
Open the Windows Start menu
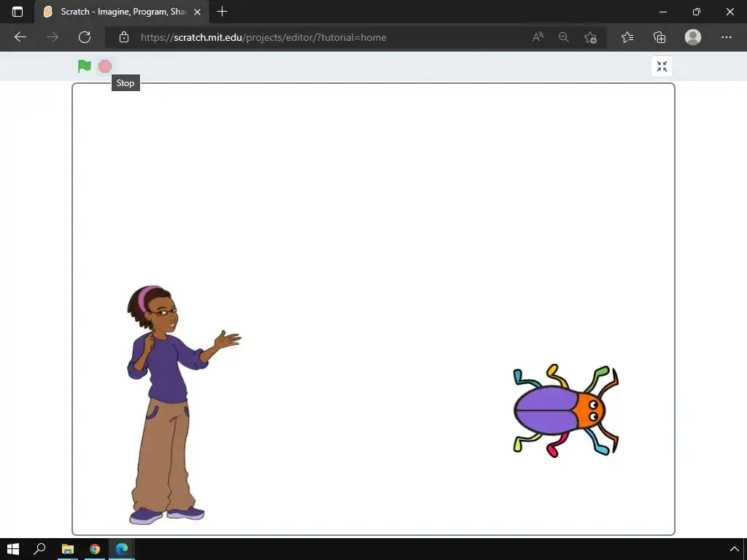click(13, 549)
